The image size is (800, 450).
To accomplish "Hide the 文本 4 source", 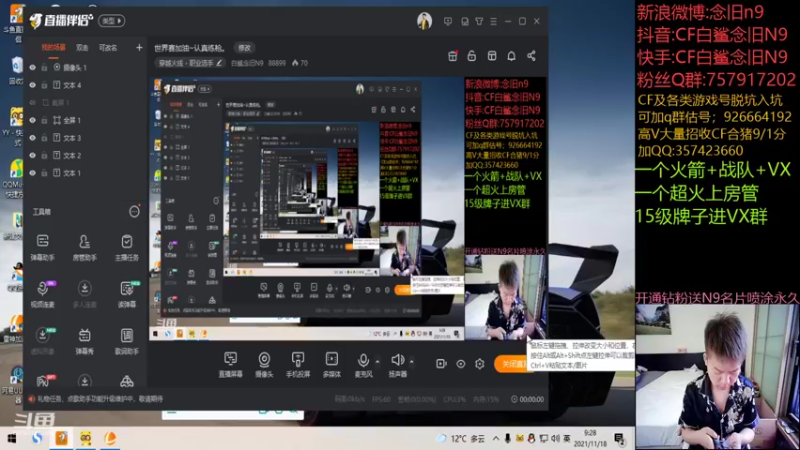I will [x=33, y=85].
